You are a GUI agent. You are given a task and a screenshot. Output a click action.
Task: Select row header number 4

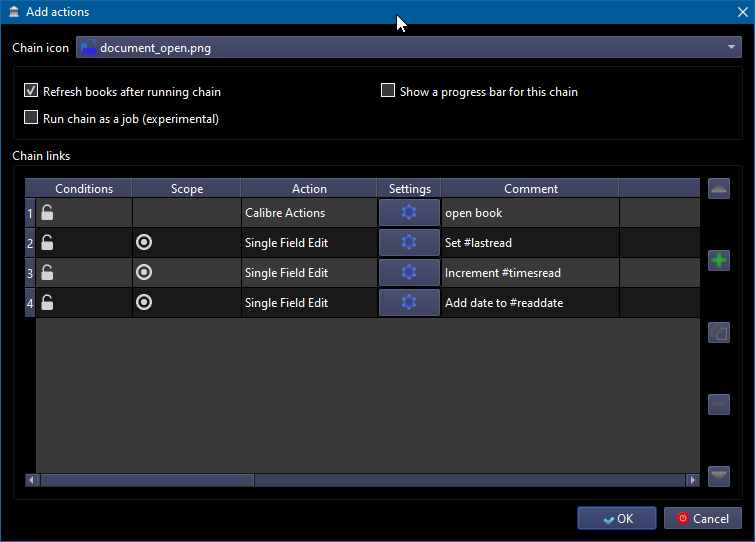(x=30, y=302)
